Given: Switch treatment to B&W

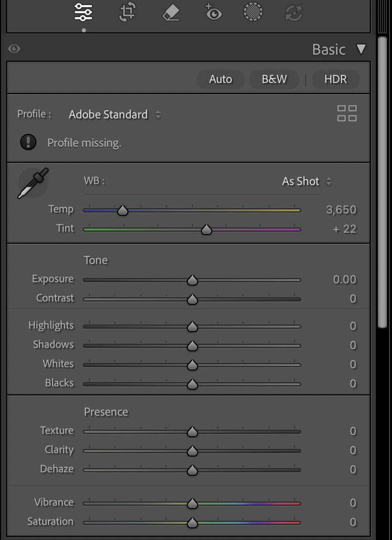Looking at the screenshot, I should tap(274, 79).
